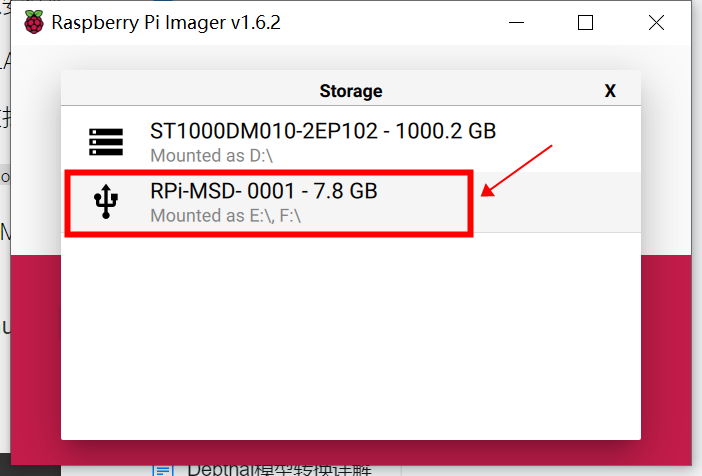Click the crimson background left of dialog
The height and width of the screenshot is (476, 702).
[x=36, y=350]
